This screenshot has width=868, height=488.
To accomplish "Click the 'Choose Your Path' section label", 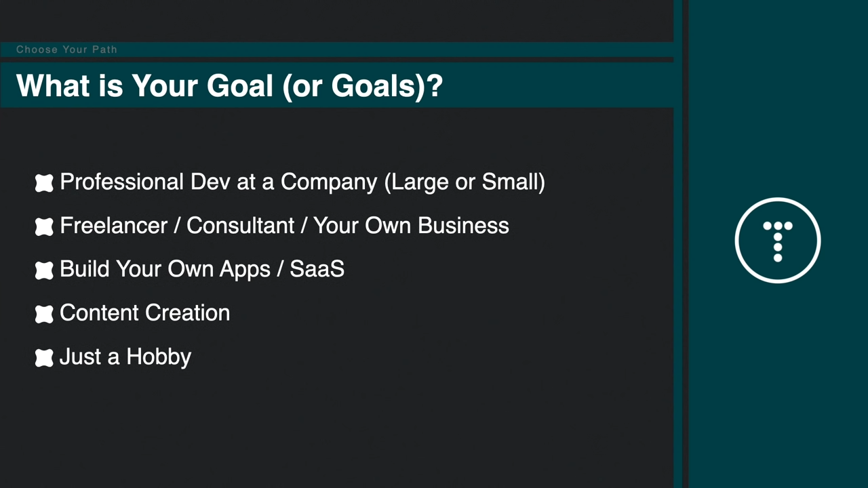I will 66,49.
